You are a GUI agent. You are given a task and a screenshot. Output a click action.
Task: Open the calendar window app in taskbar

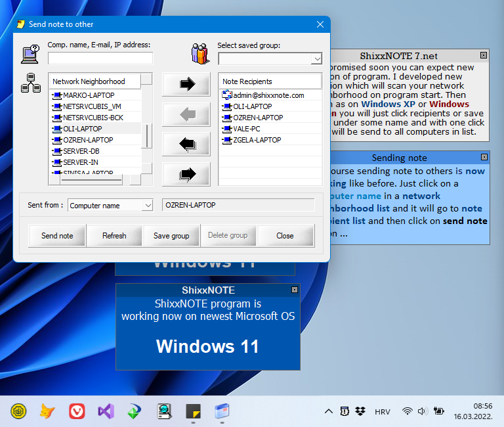coord(222,411)
